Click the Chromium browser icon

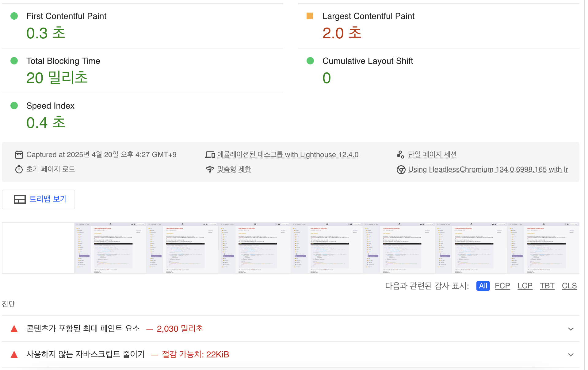pos(401,170)
